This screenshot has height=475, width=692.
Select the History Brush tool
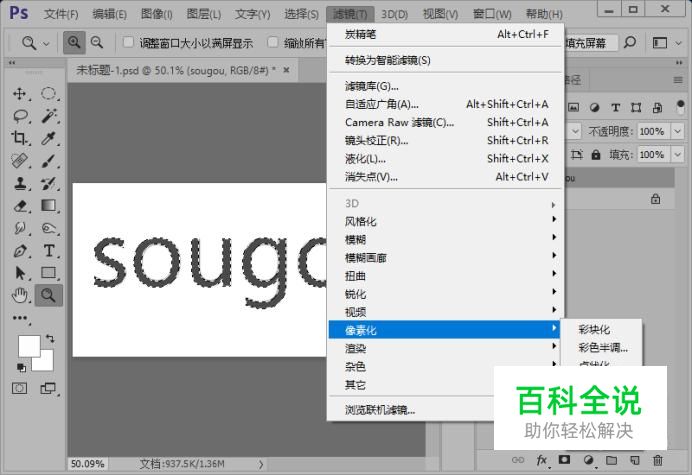point(49,183)
